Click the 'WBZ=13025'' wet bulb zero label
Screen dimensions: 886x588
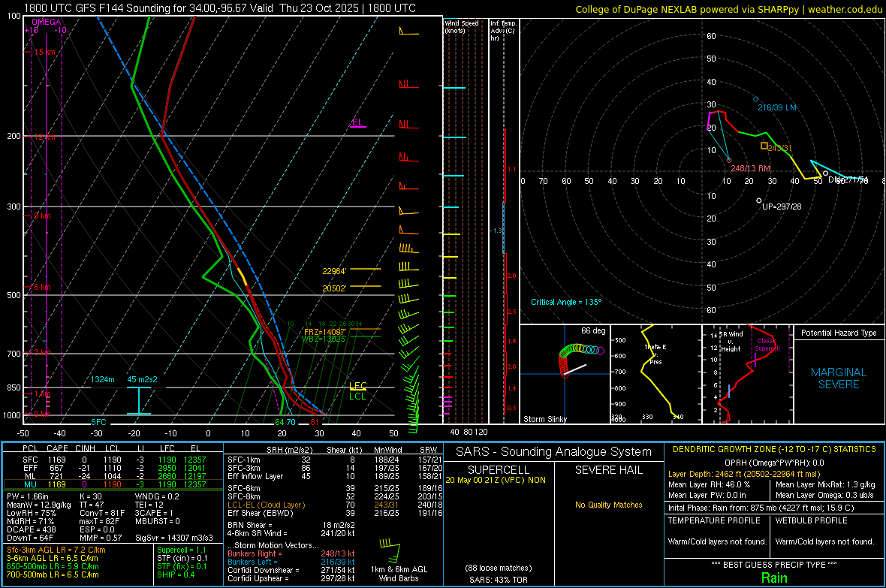click(324, 339)
